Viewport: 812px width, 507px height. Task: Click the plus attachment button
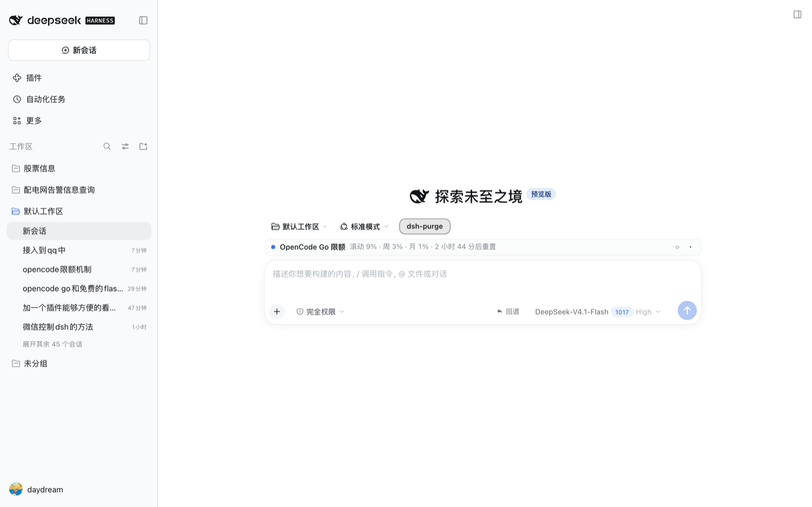(x=277, y=311)
